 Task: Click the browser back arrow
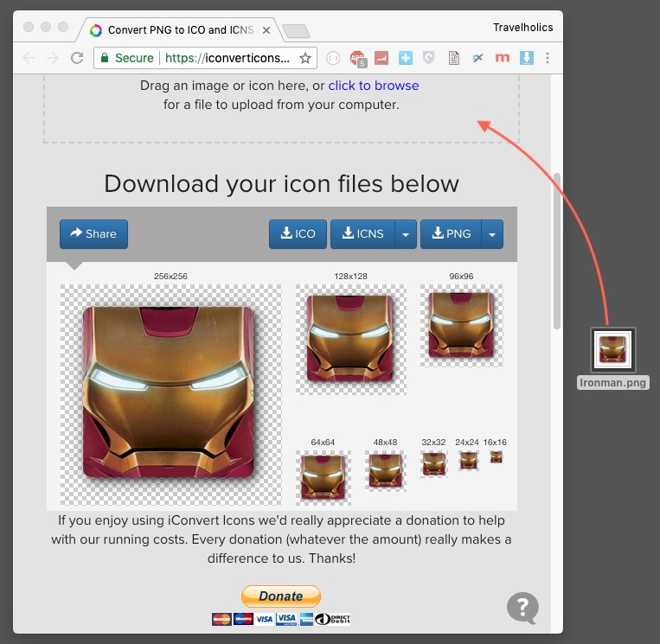pos(29,58)
